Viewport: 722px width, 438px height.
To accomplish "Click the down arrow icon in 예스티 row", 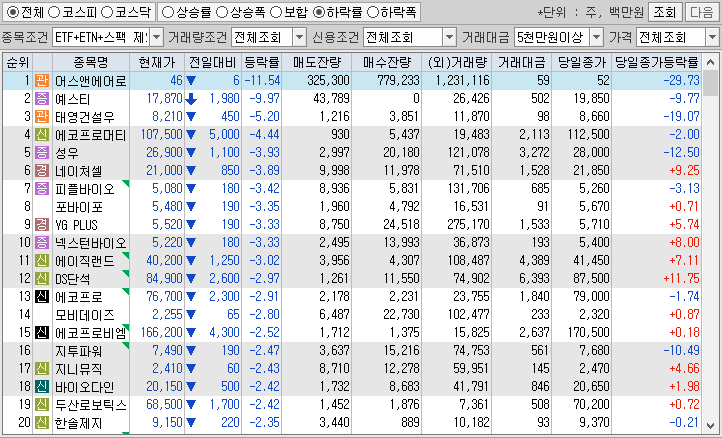I will (x=191, y=99).
